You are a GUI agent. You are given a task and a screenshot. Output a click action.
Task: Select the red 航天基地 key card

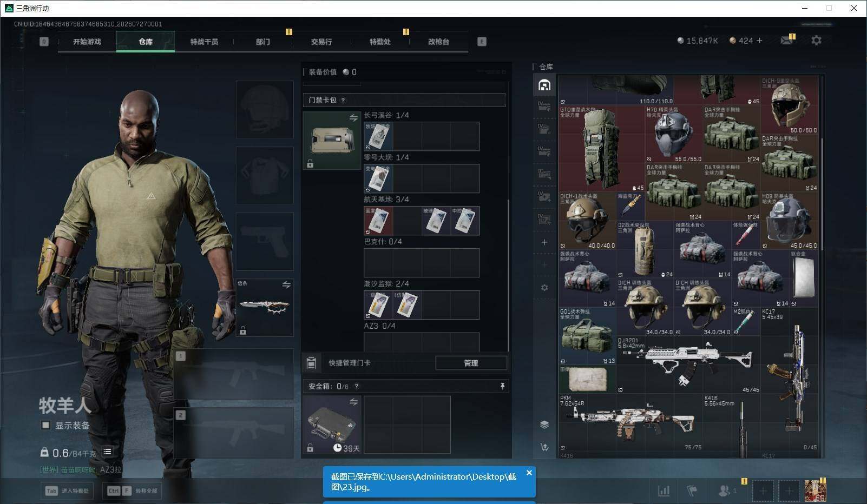378,221
